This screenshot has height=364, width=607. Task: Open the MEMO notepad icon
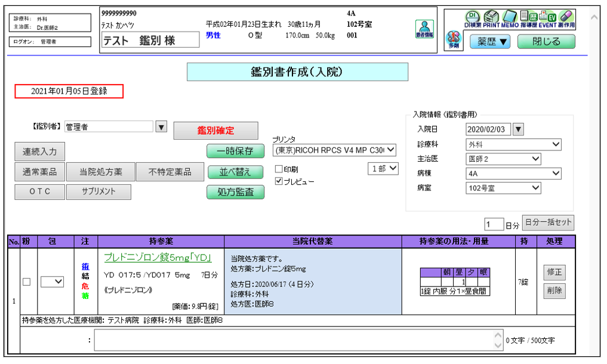510,18
